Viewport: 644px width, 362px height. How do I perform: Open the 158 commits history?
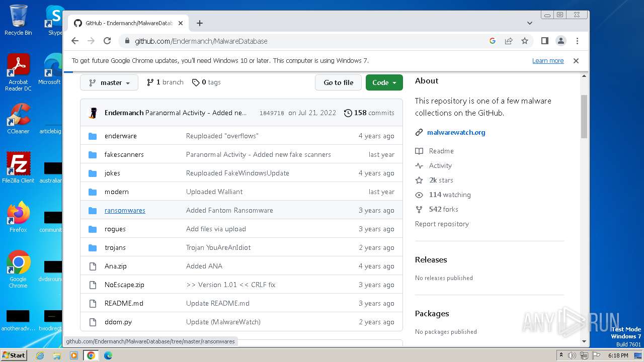pos(369,113)
